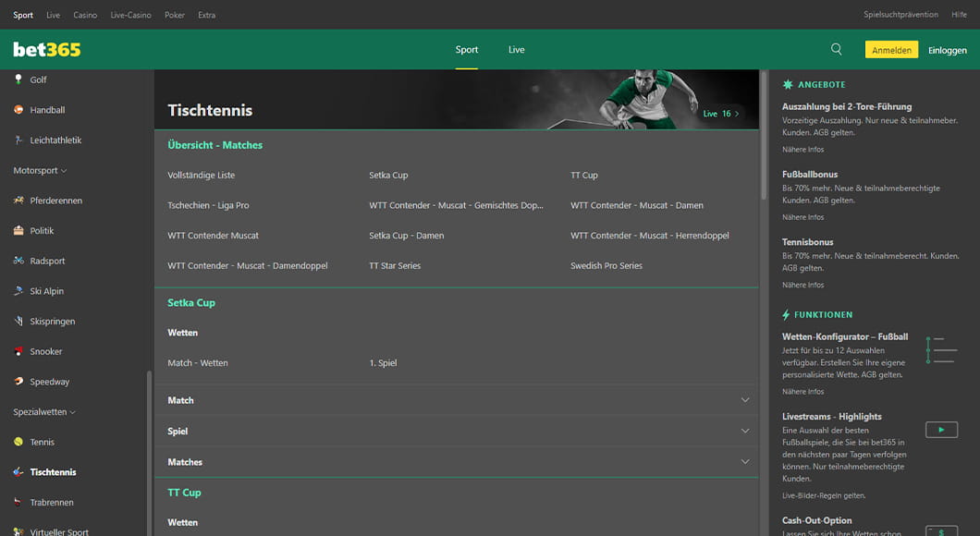Select Live in top menu bar

[53, 15]
